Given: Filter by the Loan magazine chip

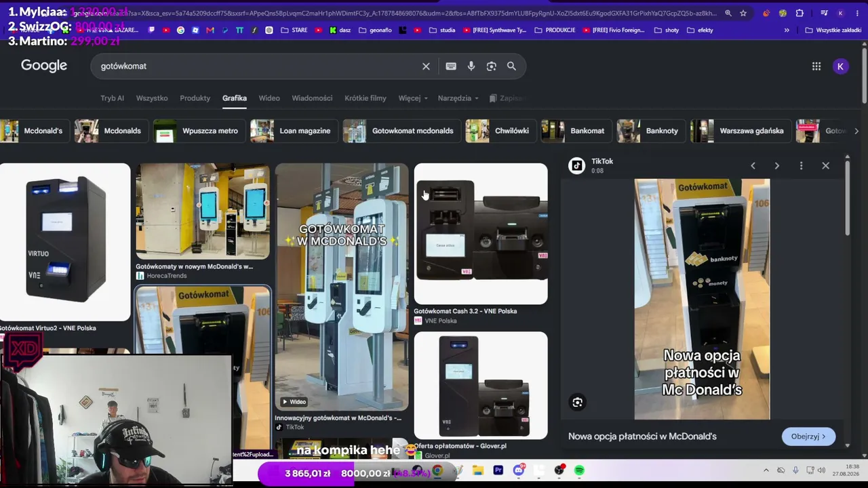Looking at the screenshot, I should [294, 131].
